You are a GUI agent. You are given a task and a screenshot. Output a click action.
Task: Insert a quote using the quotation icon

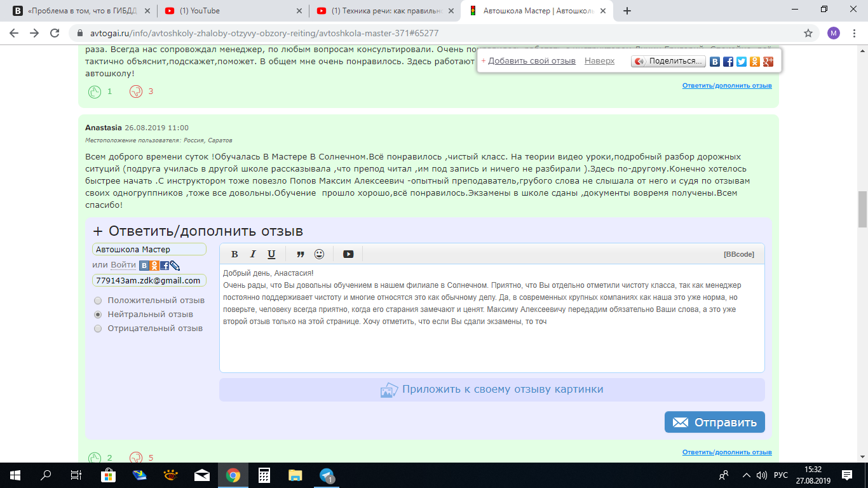pos(301,254)
